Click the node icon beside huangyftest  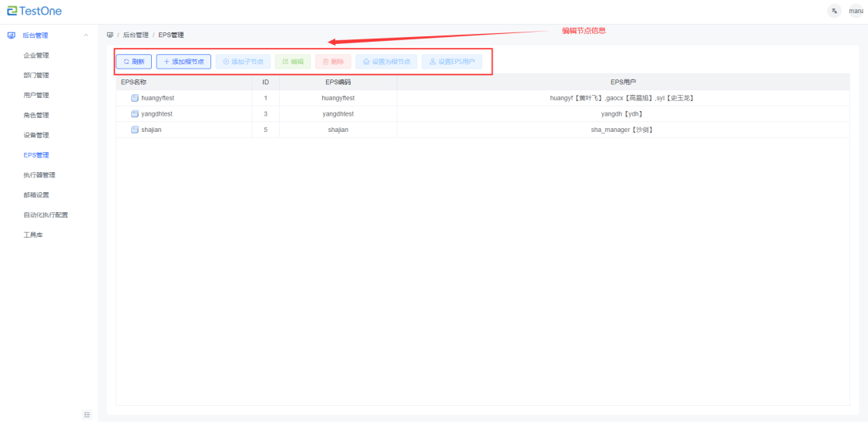pyautogui.click(x=135, y=98)
